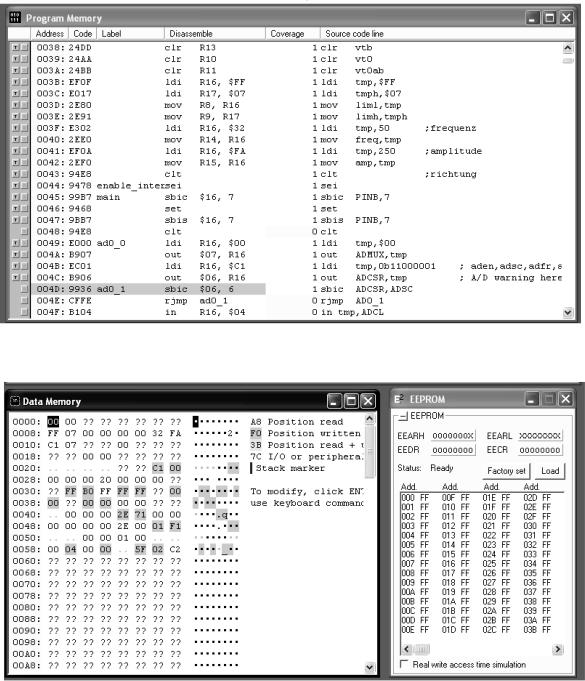This screenshot has height=681, width=585.
Task: Click the gutter square marker beside address 004D
Action: pyautogui.click(x=24, y=289)
